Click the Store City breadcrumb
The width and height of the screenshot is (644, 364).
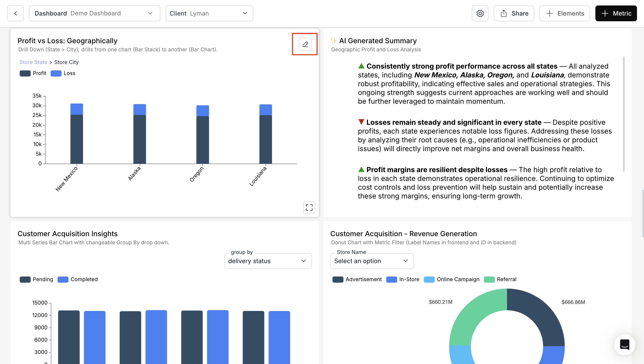(67, 62)
